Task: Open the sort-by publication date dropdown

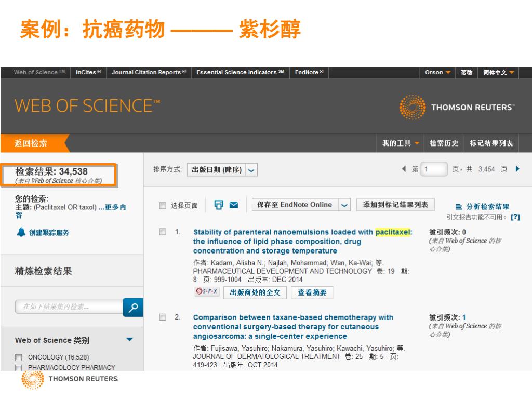Action: 222,170
